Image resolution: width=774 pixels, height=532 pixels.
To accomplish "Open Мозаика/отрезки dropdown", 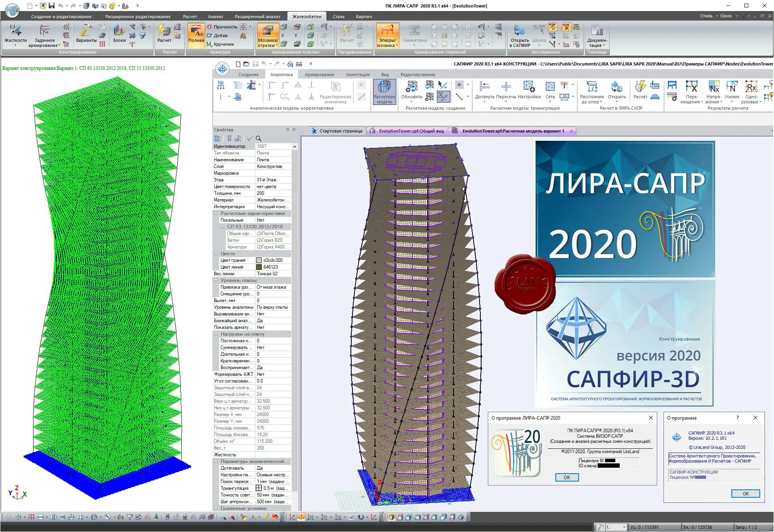I will coord(277,46).
